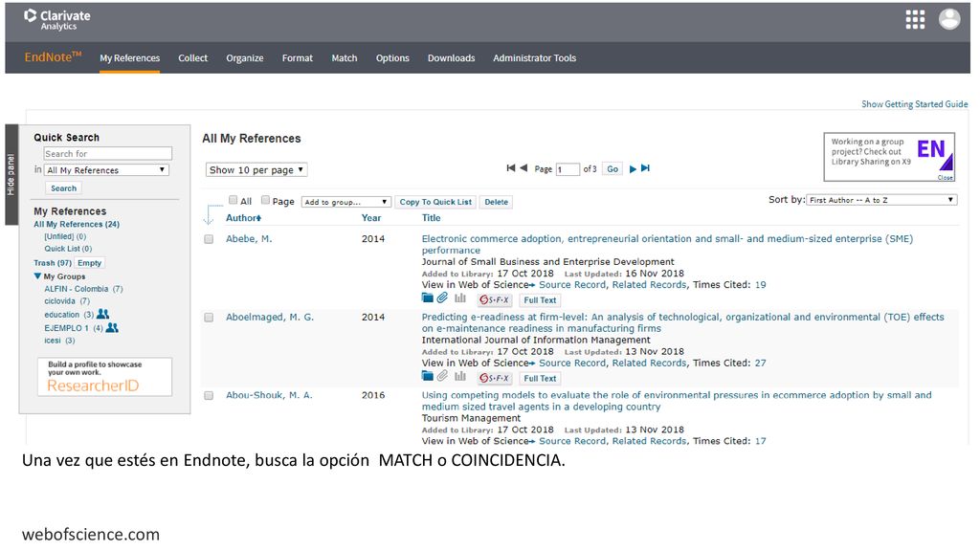Viewport: 980px width, 551px height.
Task: Go to next page arrow
Action: pyautogui.click(x=633, y=168)
